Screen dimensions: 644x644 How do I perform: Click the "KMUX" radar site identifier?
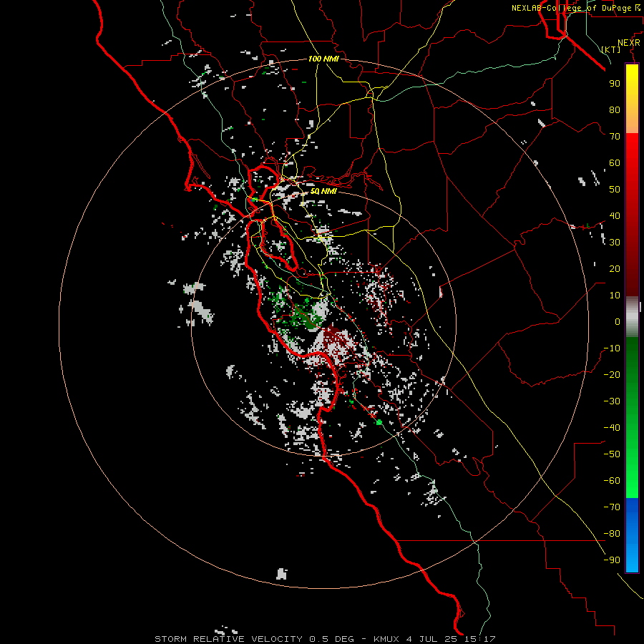pos(386,639)
